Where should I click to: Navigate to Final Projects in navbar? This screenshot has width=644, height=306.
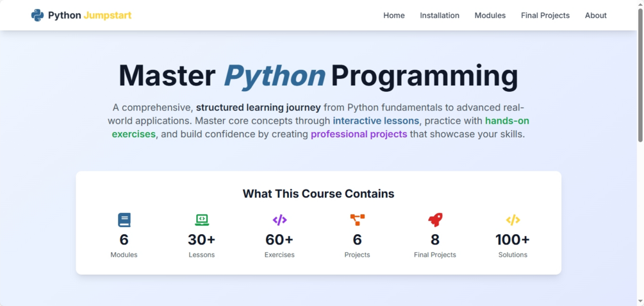545,15
